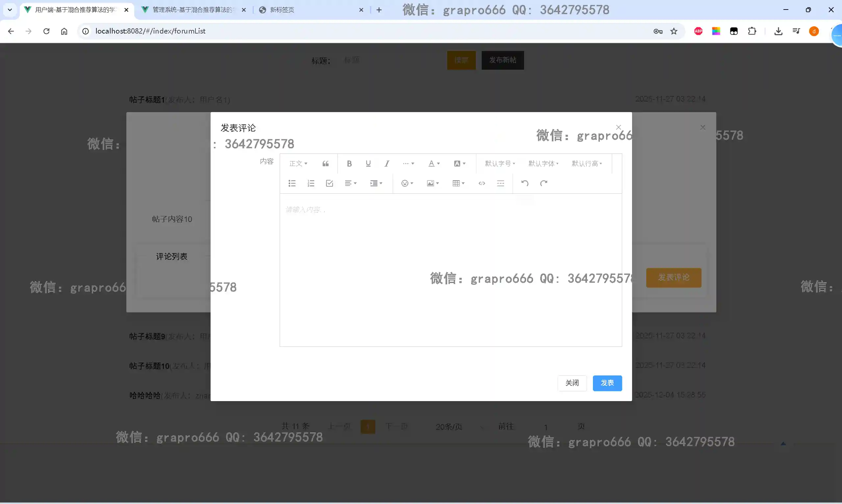Image resolution: width=842 pixels, height=504 pixels.
Task: Toggle italic text style
Action: tap(387, 164)
